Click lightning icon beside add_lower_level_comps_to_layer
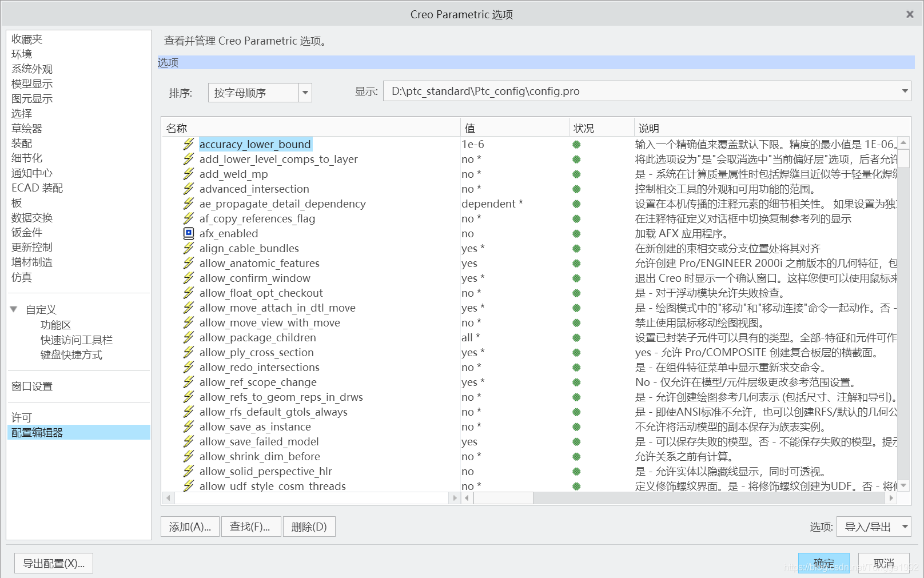Viewport: 924px width, 578px height. click(x=188, y=159)
